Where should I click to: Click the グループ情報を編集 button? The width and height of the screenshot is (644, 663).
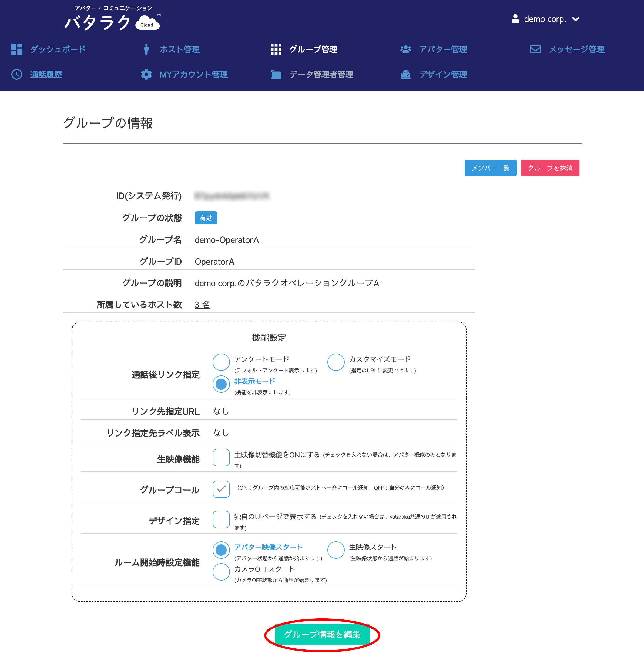pyautogui.click(x=322, y=634)
